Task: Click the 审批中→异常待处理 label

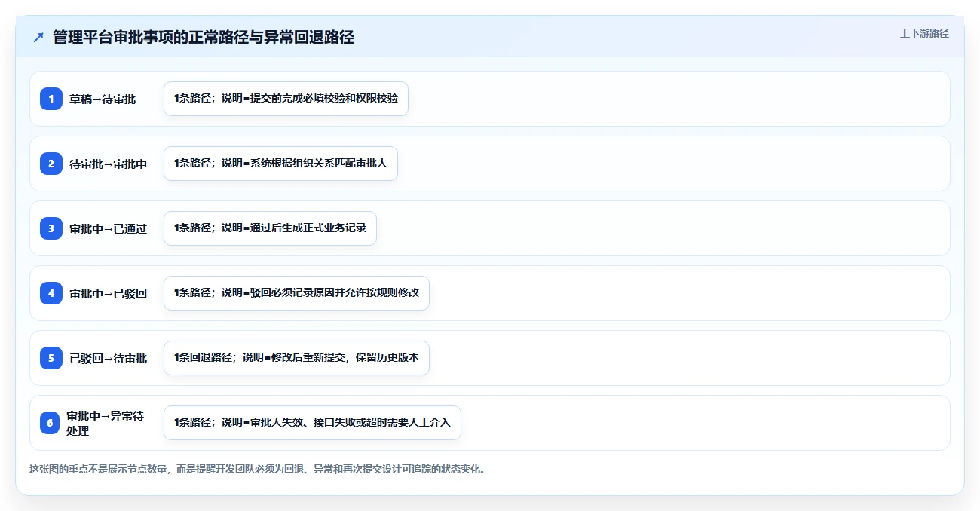Action: (x=106, y=423)
